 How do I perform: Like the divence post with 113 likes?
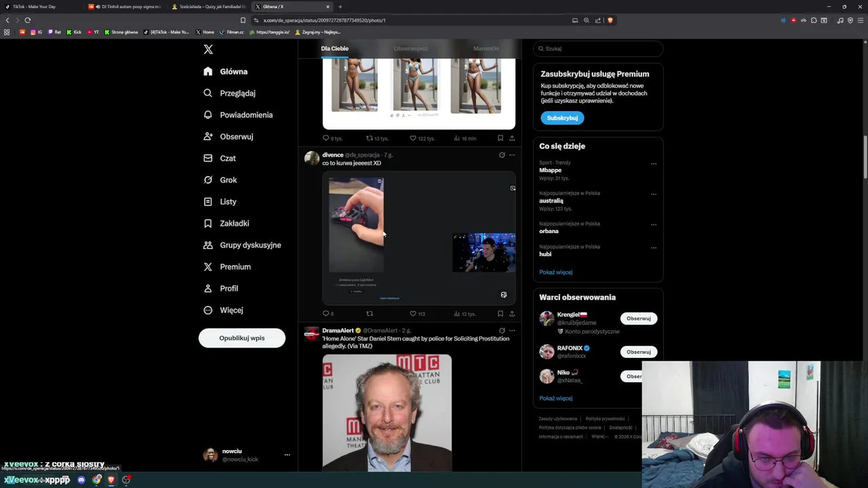[x=413, y=314]
